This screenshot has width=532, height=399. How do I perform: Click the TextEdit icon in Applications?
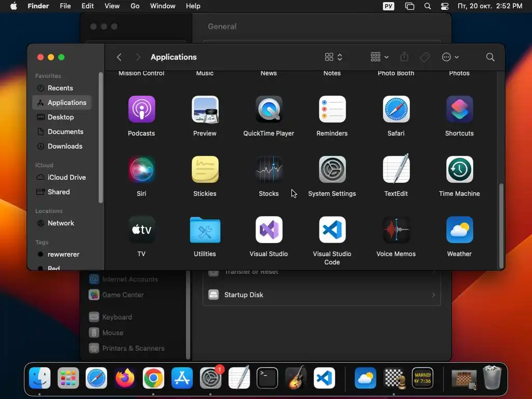pos(396,169)
